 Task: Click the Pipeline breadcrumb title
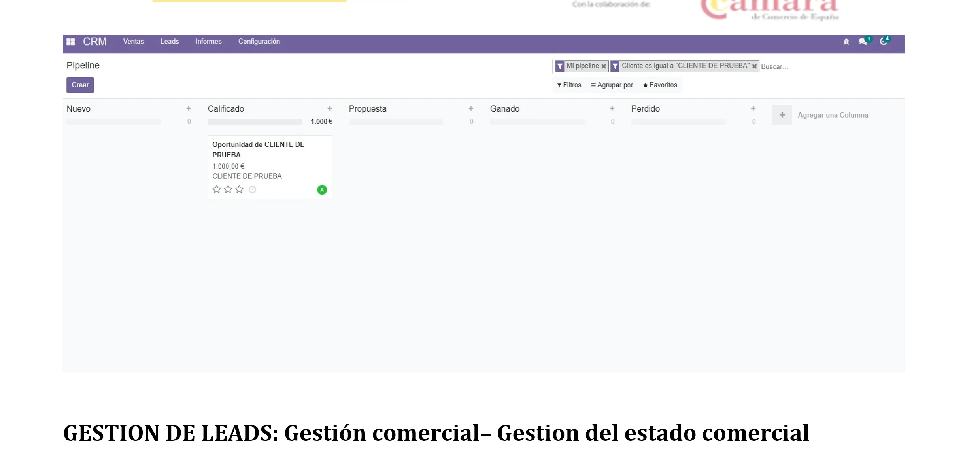[83, 66]
